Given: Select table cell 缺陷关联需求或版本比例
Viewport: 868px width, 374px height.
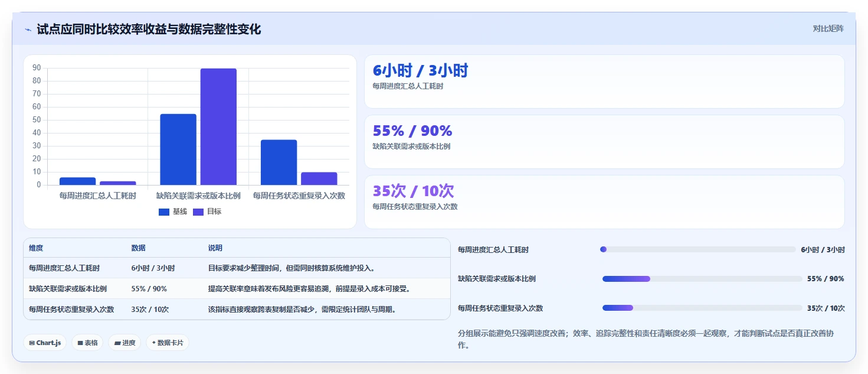Looking at the screenshot, I should coord(68,289).
